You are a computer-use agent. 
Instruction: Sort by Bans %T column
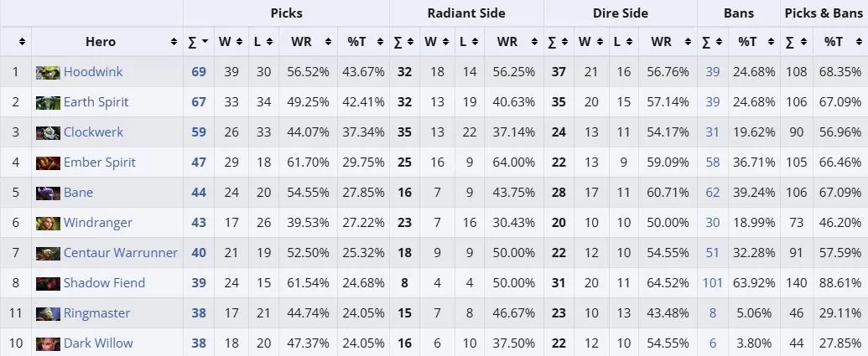tap(754, 41)
